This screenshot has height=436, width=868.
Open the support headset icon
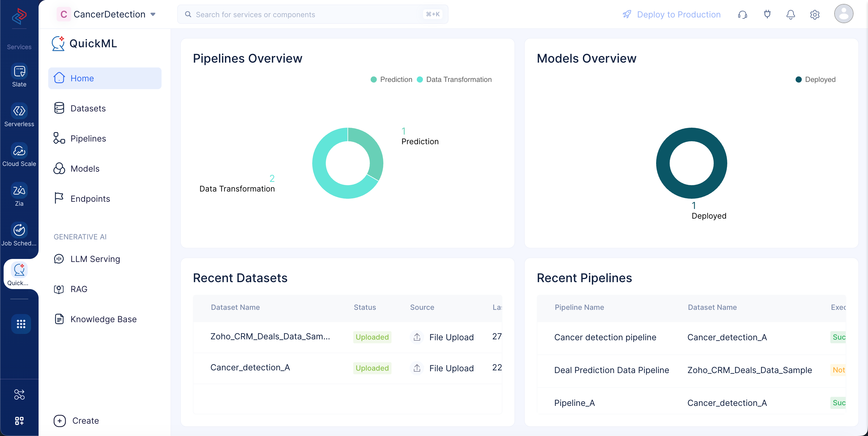742,14
